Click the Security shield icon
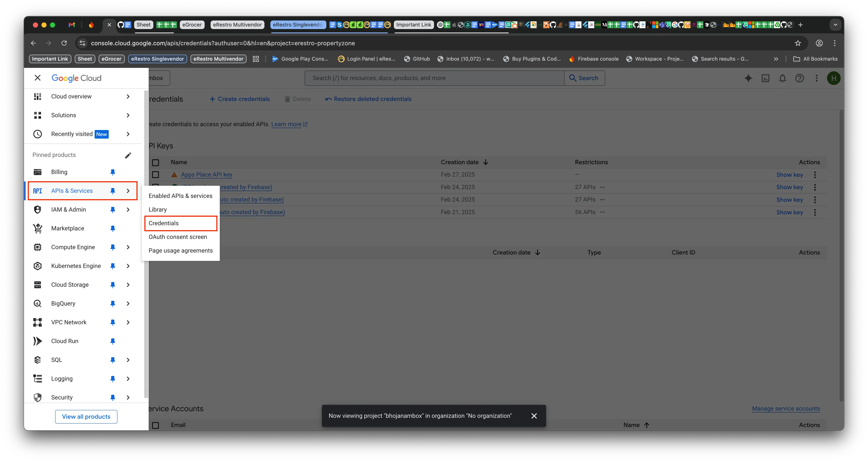Screen dimensions: 868x462 click(x=37, y=397)
